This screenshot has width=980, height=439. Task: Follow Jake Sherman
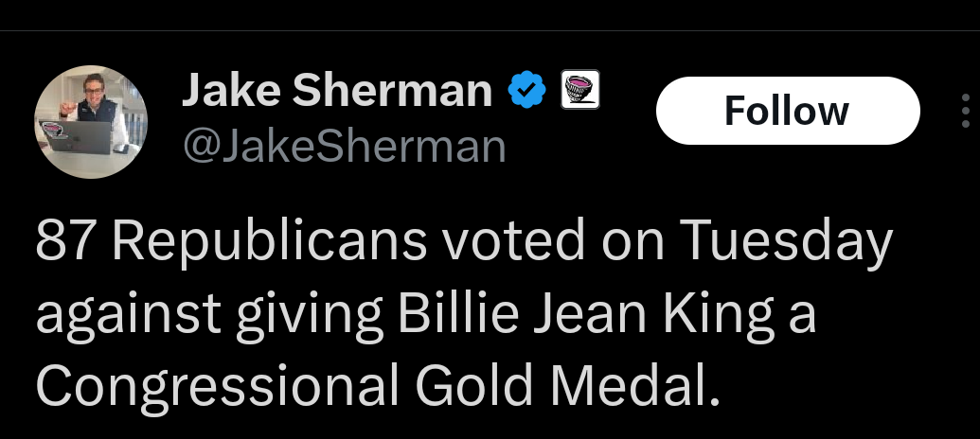click(788, 111)
